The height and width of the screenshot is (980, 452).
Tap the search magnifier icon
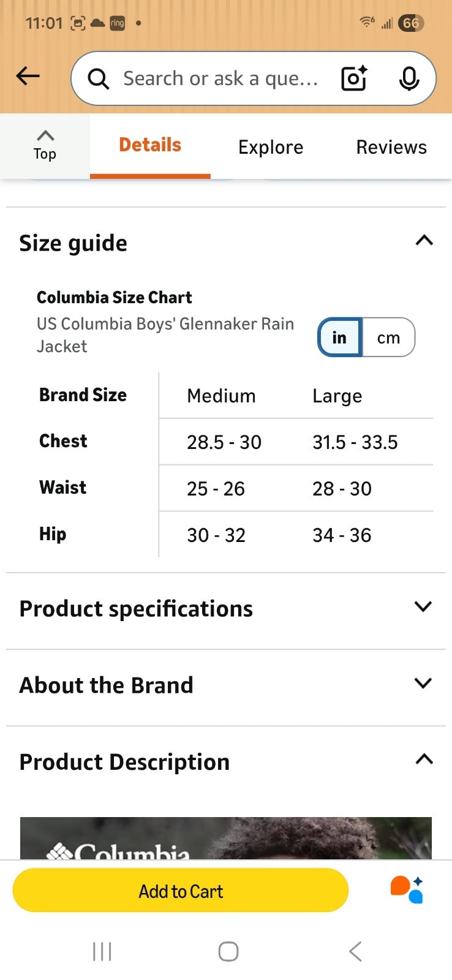98,79
